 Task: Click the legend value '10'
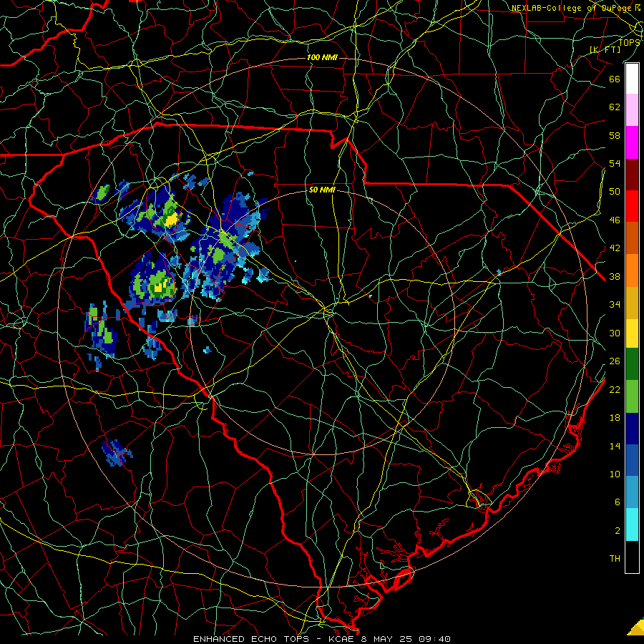pos(615,474)
